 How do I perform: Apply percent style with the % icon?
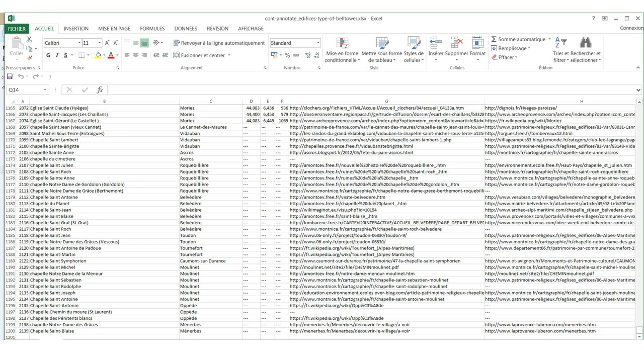click(287, 55)
